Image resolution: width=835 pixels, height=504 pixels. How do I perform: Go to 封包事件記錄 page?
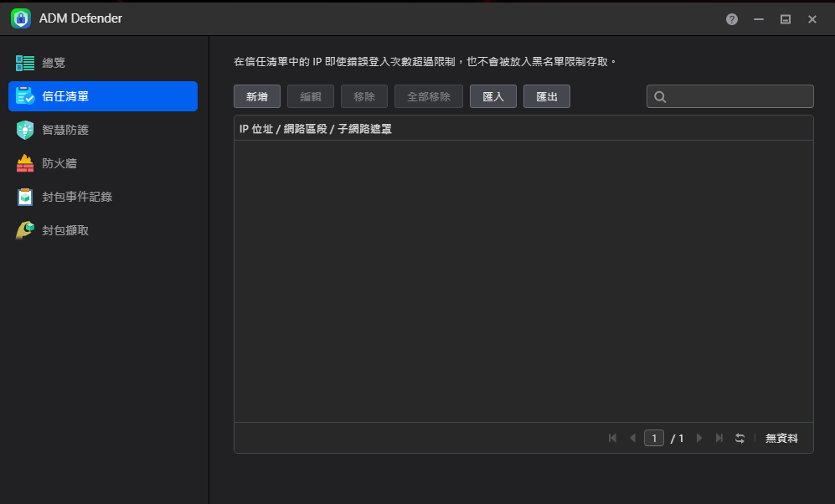click(x=77, y=197)
